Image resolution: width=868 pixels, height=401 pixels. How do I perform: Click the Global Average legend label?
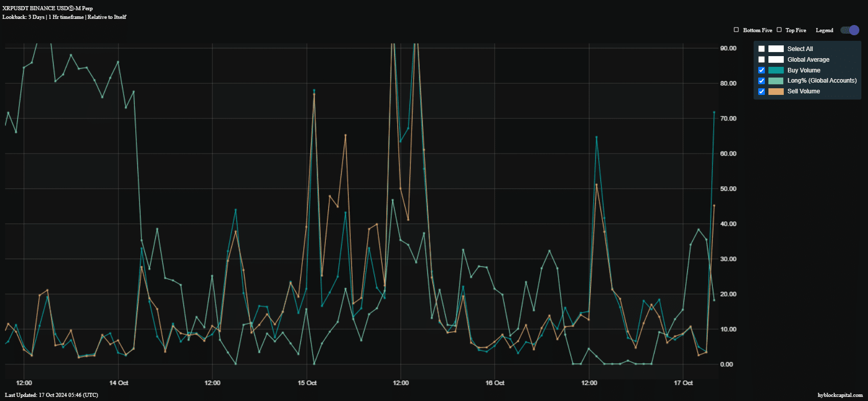pos(808,60)
